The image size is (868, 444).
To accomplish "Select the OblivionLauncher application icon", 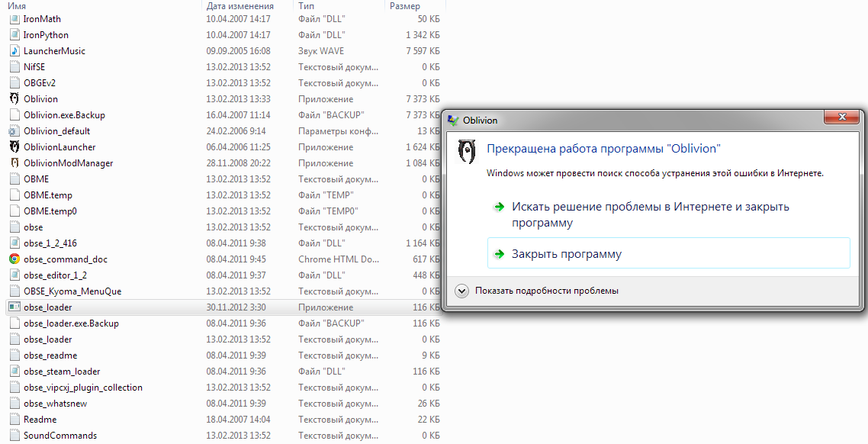I will click(14, 146).
